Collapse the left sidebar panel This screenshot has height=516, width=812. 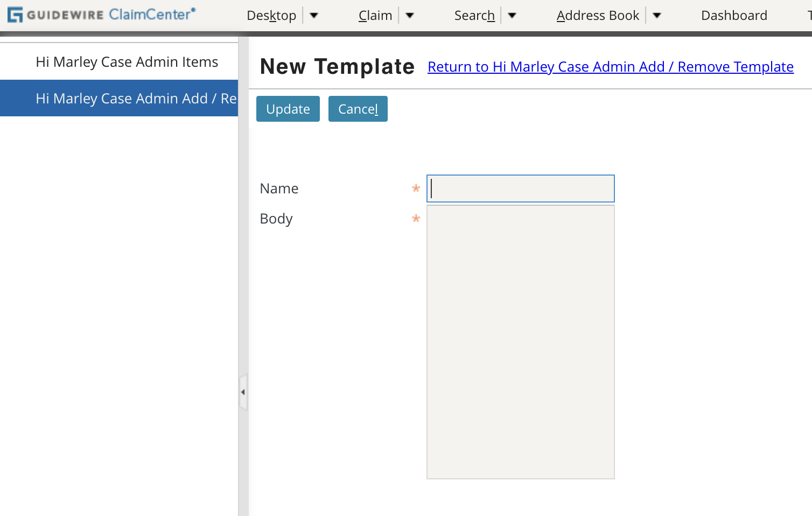point(243,392)
